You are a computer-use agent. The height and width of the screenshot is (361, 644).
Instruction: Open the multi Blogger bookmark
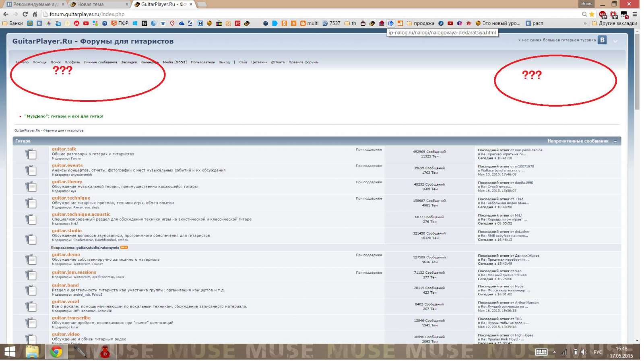point(309,23)
